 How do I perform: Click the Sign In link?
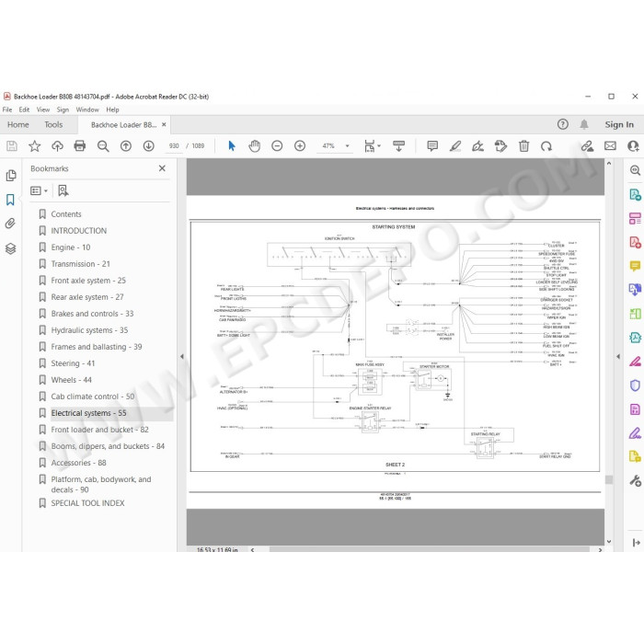[619, 124]
